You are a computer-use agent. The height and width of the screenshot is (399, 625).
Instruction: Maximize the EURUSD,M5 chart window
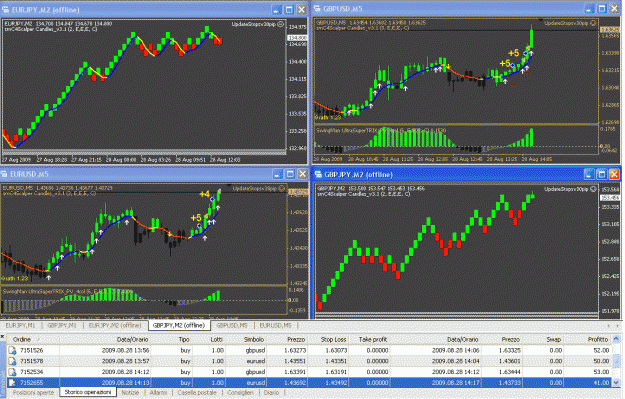290,174
